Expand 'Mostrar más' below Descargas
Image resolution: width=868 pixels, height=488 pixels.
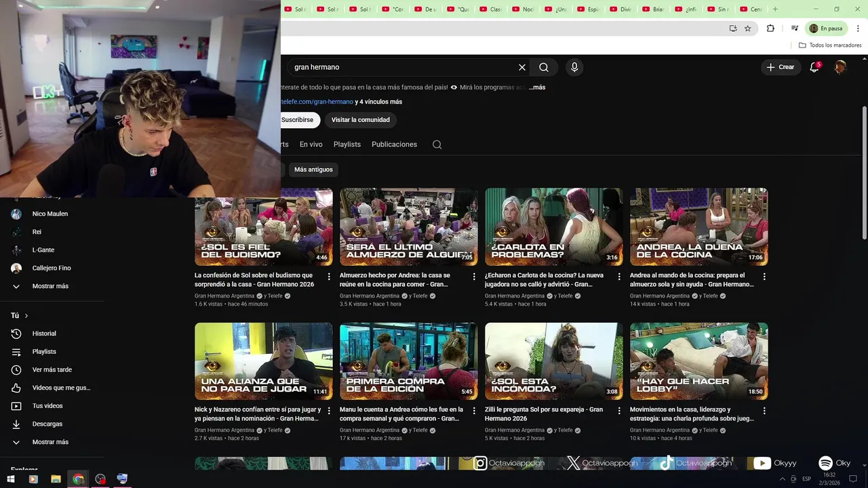[50, 442]
